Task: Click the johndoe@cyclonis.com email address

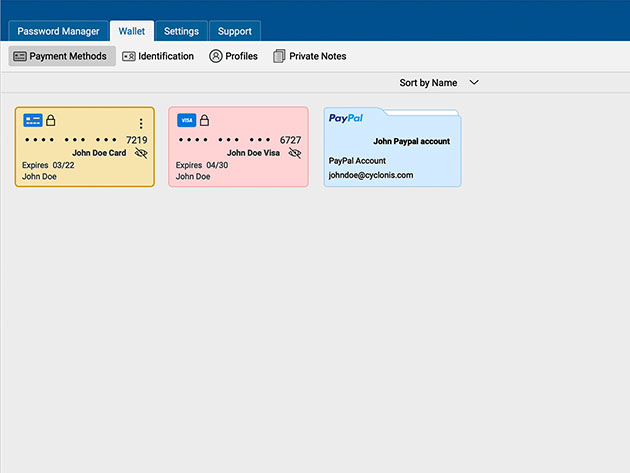Action: coord(370,175)
